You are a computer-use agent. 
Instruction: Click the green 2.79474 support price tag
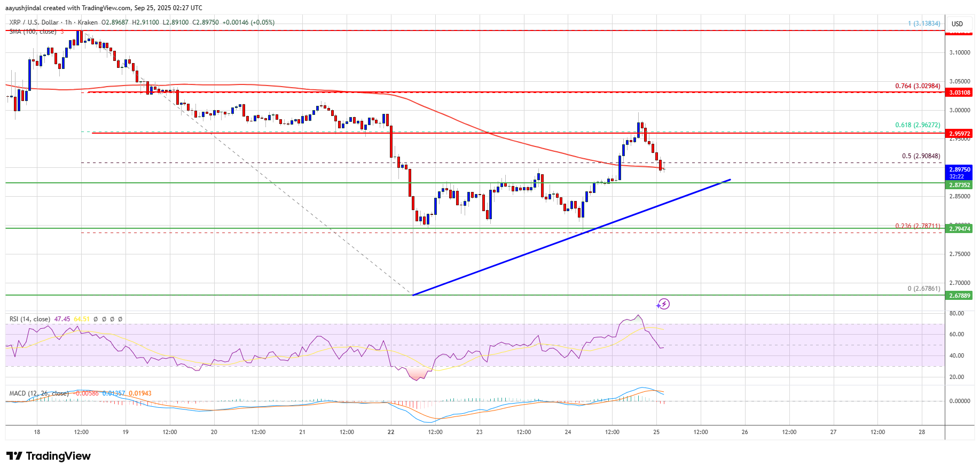959,229
